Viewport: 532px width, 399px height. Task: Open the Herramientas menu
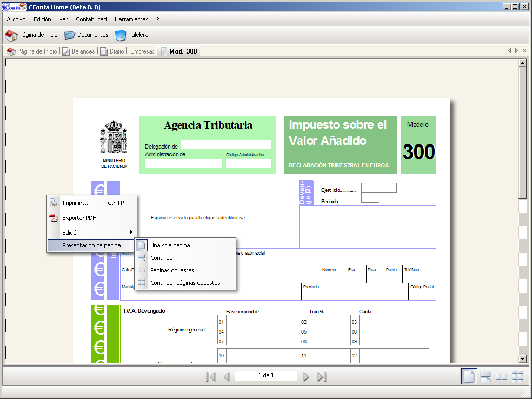131,19
